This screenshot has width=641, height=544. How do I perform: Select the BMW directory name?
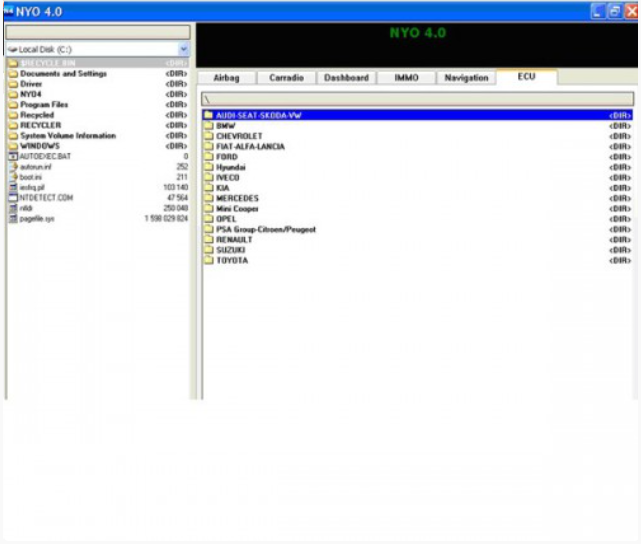point(226,126)
